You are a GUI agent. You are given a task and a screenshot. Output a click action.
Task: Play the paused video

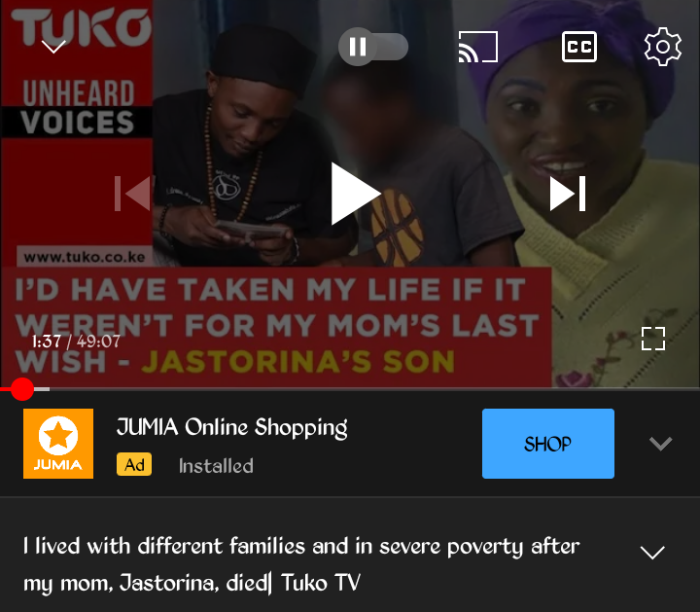click(x=356, y=194)
